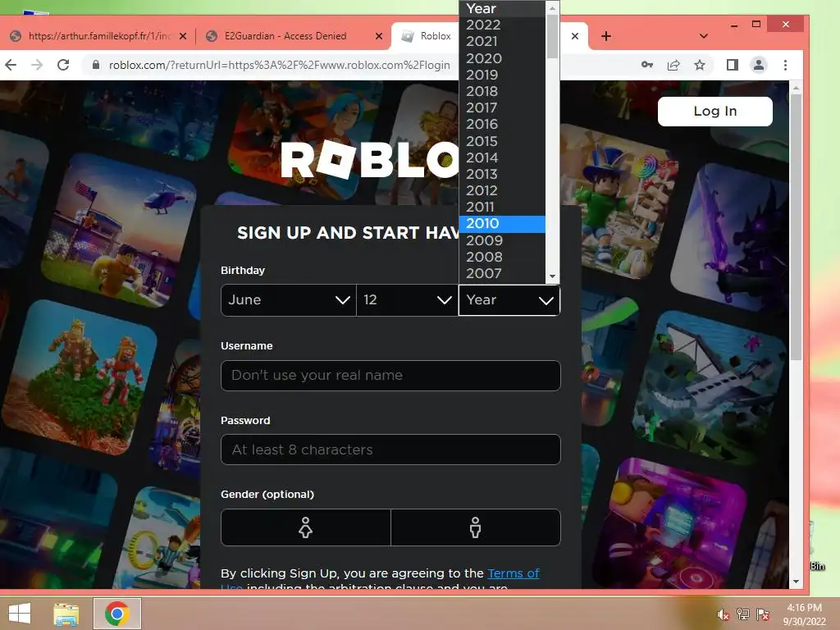Click the address bar URL
The width and height of the screenshot is (840, 630).
click(279, 66)
